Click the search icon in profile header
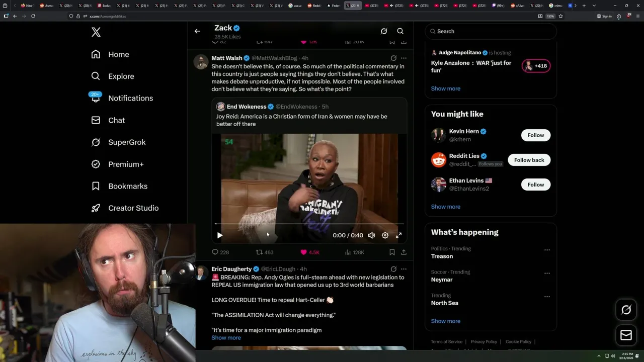Screen dimensions: 644x362 point(400,31)
